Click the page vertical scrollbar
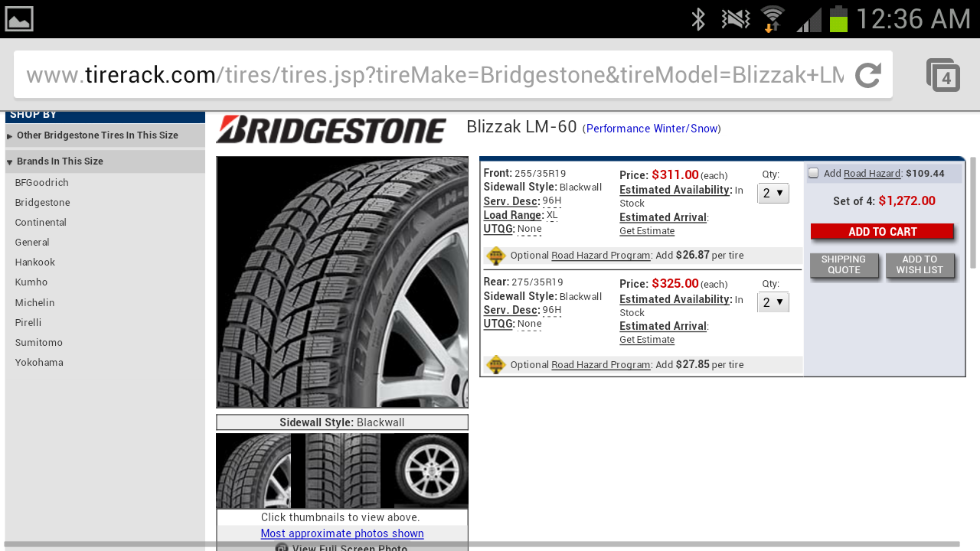The height and width of the screenshot is (551, 980). tap(973, 213)
